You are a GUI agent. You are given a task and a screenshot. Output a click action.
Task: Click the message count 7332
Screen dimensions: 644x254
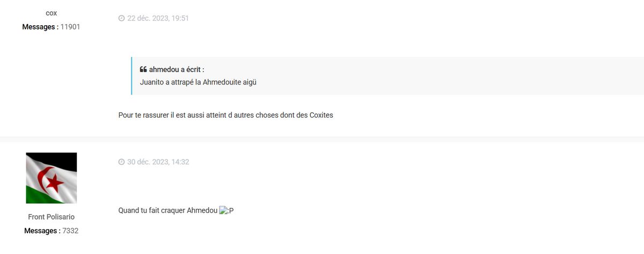click(70, 231)
